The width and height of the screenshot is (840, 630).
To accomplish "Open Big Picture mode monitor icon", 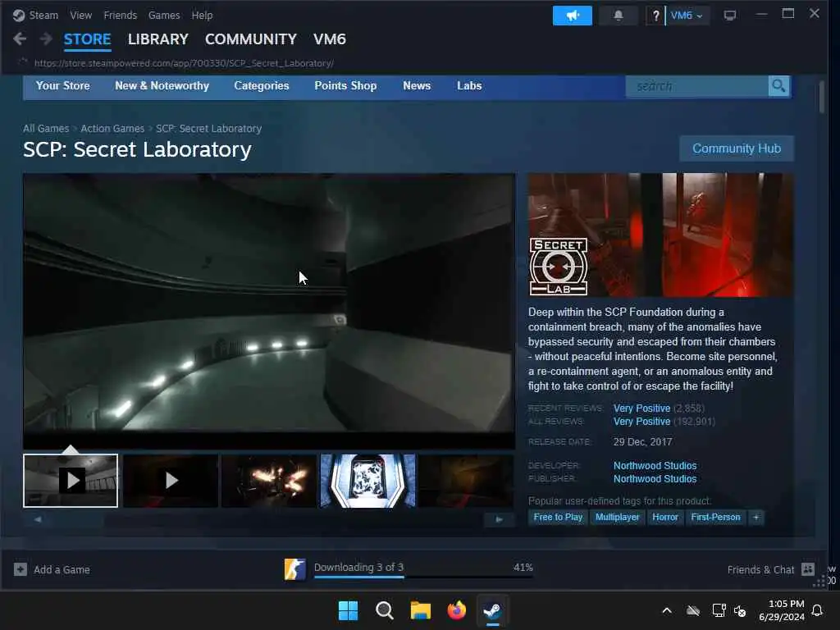I will point(729,16).
